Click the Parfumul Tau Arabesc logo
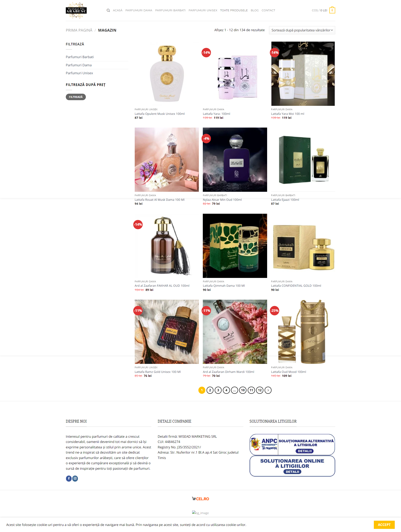 pyautogui.click(x=76, y=11)
